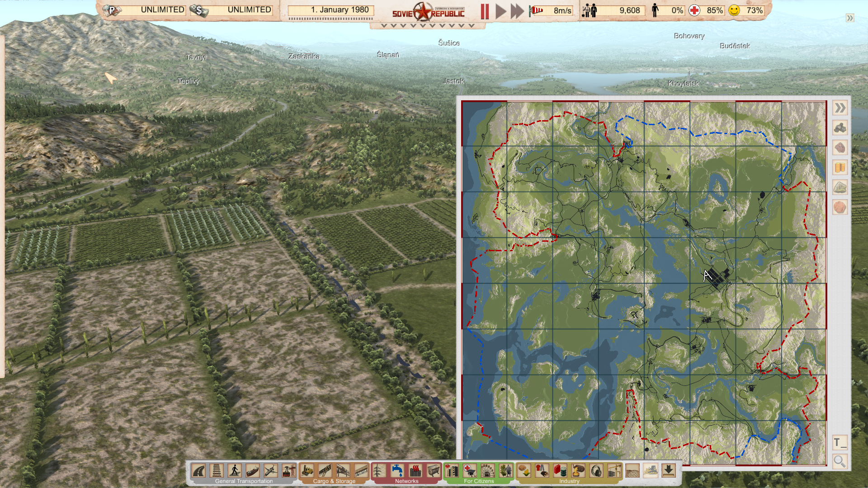Select the railway tracks build icon
Viewport: 868px width, 488px height.
tap(217, 471)
